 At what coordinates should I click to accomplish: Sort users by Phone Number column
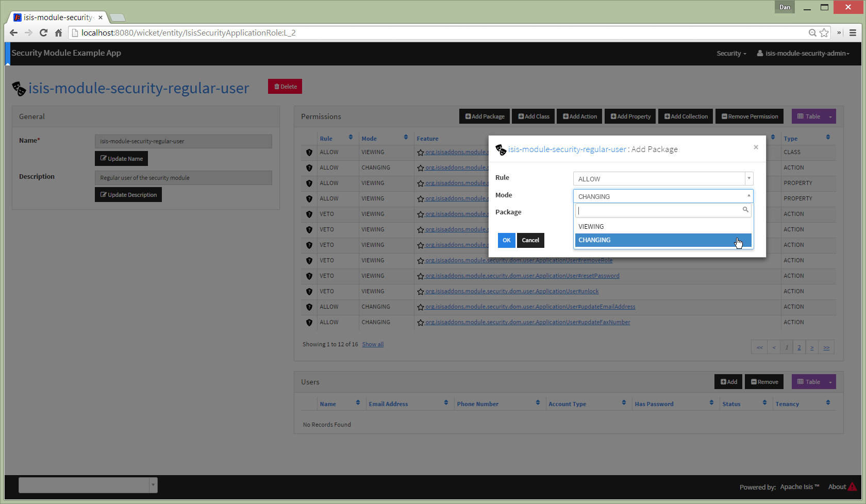point(538,402)
